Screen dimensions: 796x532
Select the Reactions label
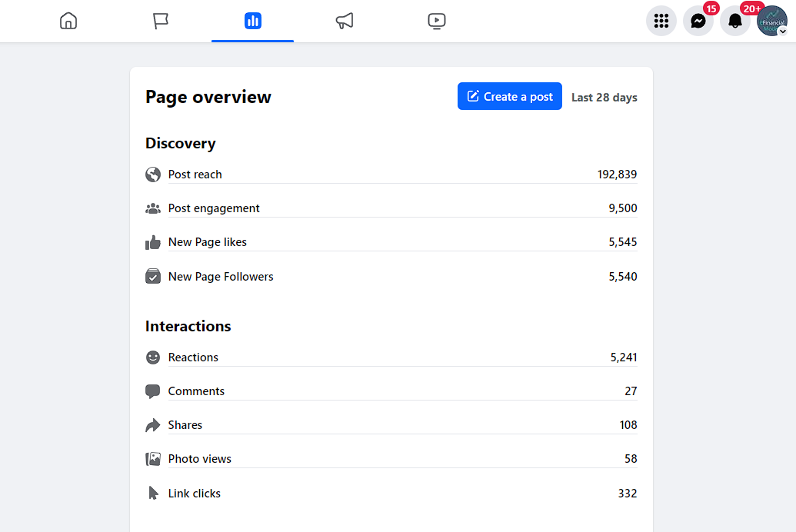pos(193,357)
